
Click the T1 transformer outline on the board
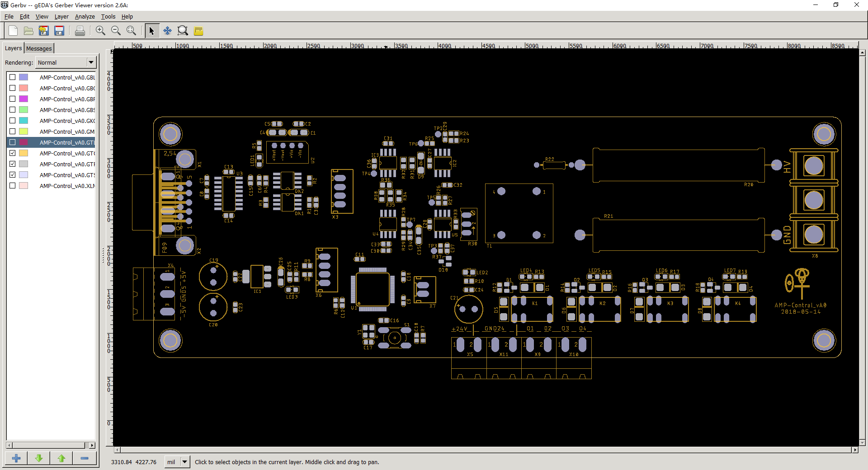click(519, 213)
